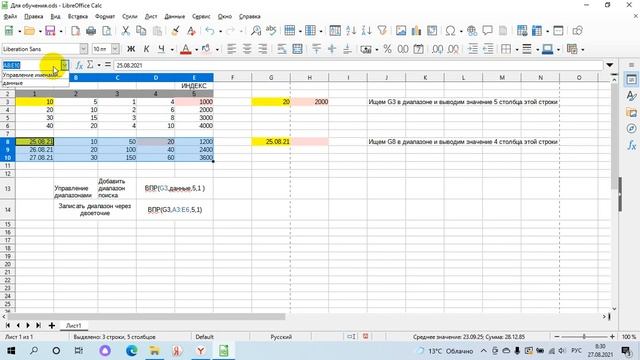Open sidebar Navigator compass icon
This screenshot has width=640, height=360.
[631, 129]
